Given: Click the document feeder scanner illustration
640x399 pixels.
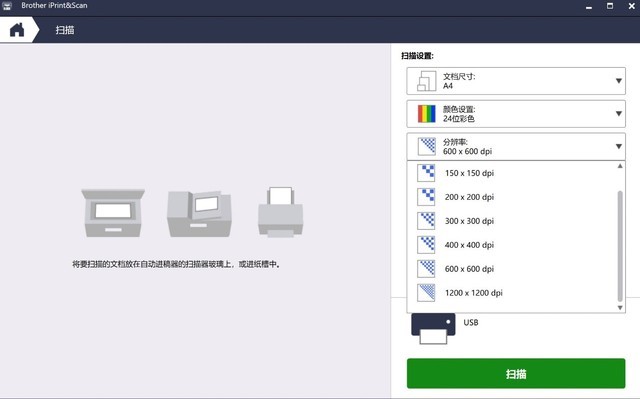Looking at the screenshot, I should (199, 214).
